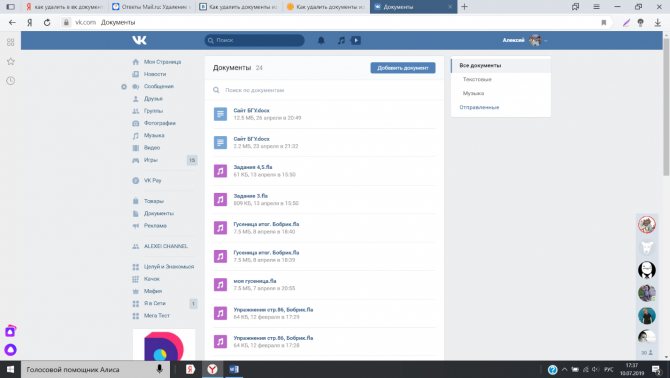This screenshot has height=378, width=670.
Task: Open the Задание 4,5.fla document
Action: click(x=253, y=167)
